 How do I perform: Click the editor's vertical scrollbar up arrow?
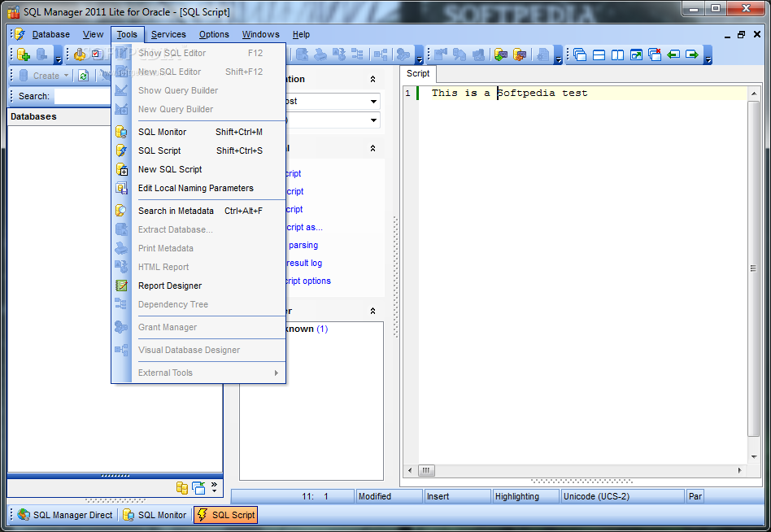pyautogui.click(x=754, y=94)
